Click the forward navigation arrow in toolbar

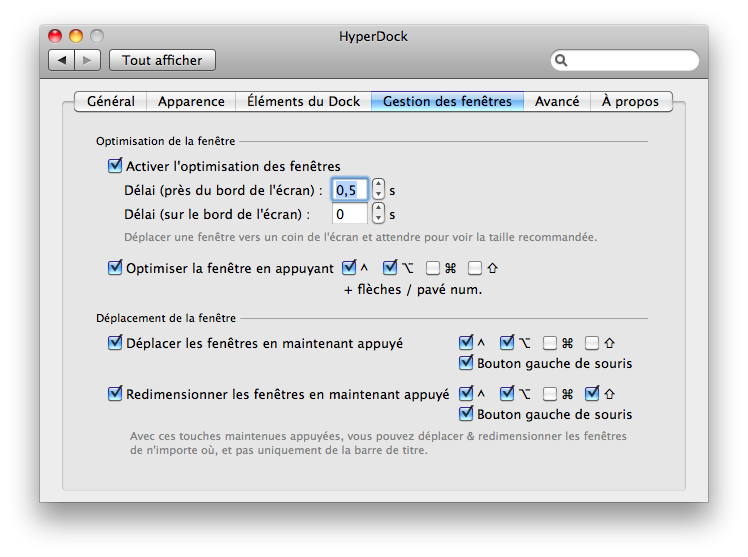pos(88,60)
